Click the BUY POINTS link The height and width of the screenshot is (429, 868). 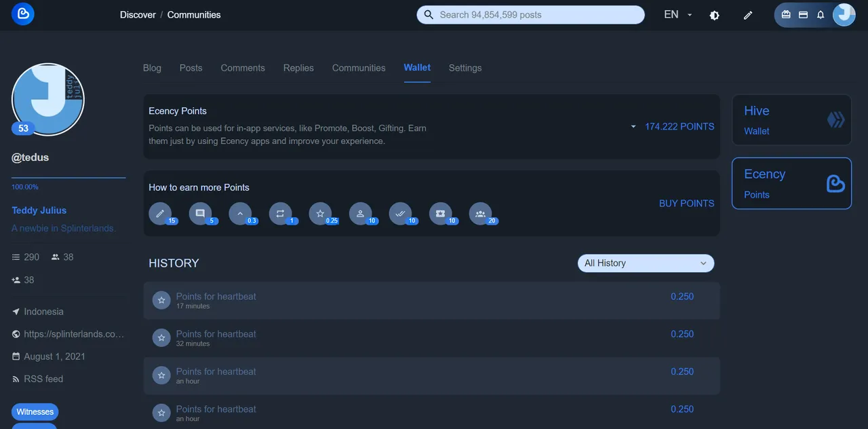[686, 203]
